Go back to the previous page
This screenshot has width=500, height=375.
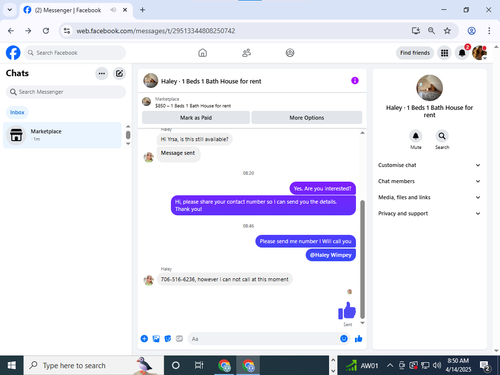click(11, 31)
